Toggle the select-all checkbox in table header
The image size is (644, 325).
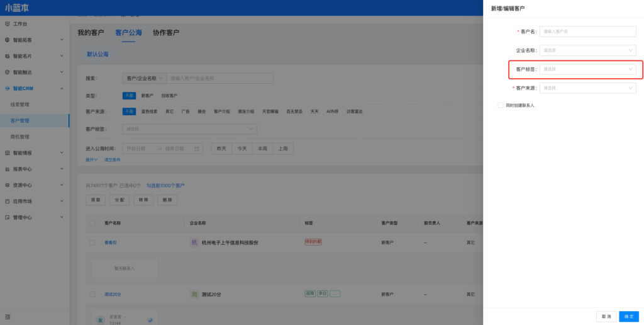(92, 223)
